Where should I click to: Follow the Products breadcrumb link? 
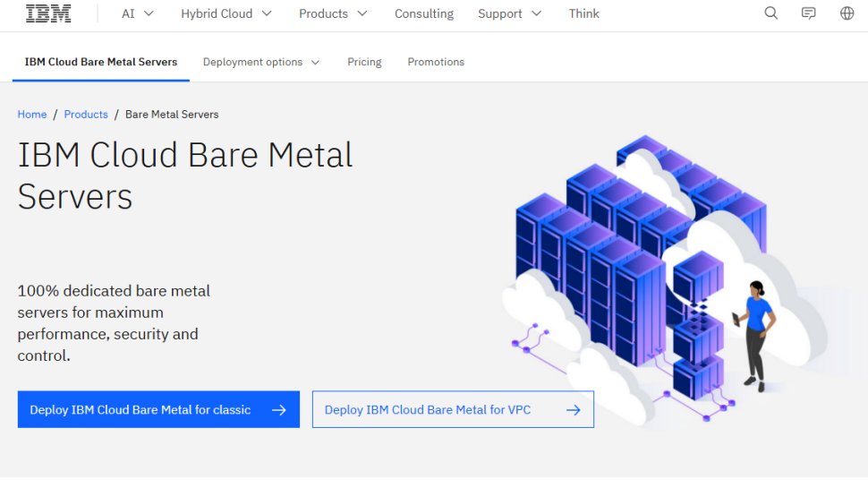coord(86,114)
